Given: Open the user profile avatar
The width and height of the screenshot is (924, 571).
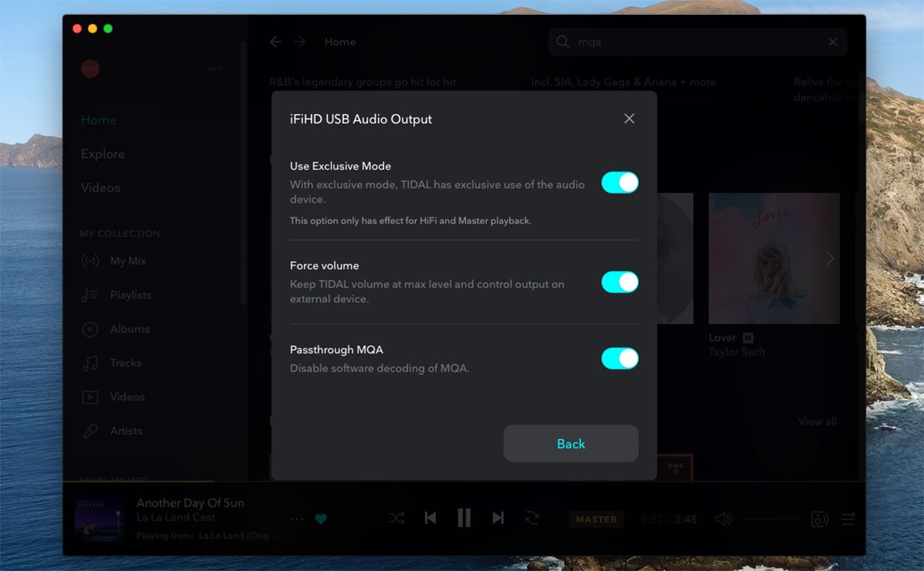Looking at the screenshot, I should click(x=90, y=69).
